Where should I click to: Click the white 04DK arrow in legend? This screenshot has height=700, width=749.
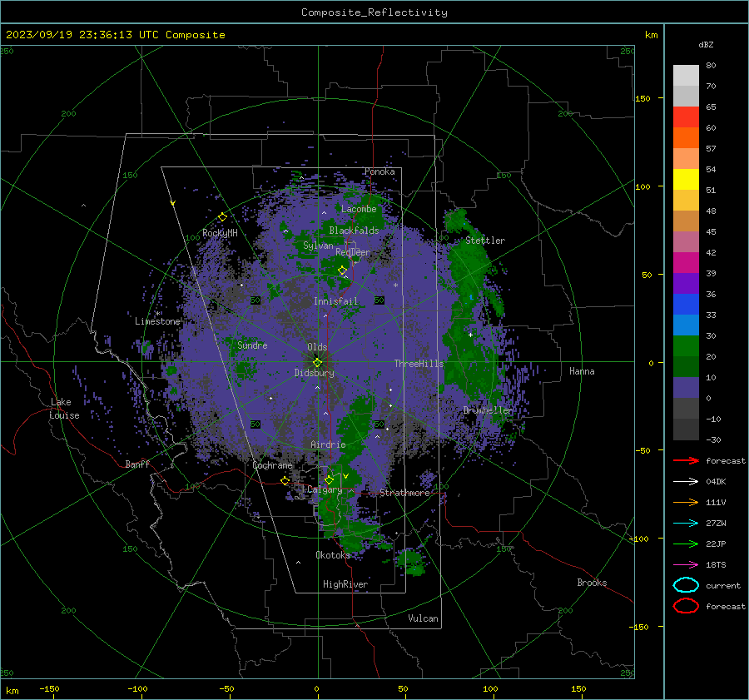click(x=686, y=481)
